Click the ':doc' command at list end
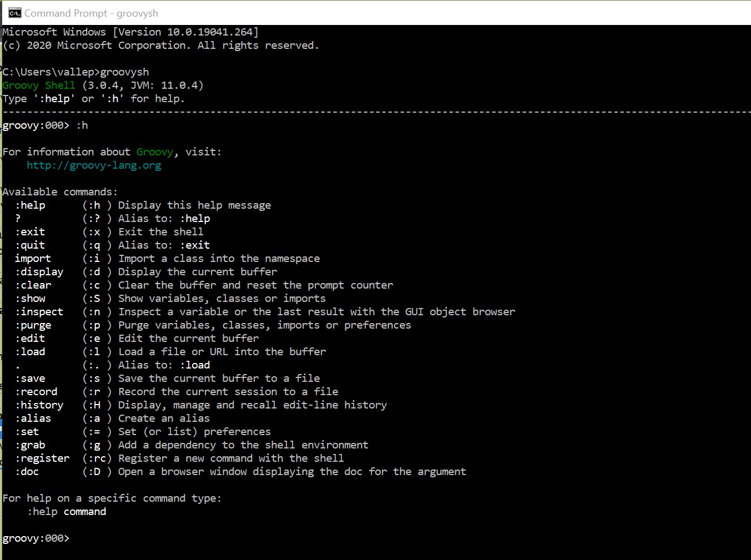Screen dimensions: 751x560 (27, 472)
